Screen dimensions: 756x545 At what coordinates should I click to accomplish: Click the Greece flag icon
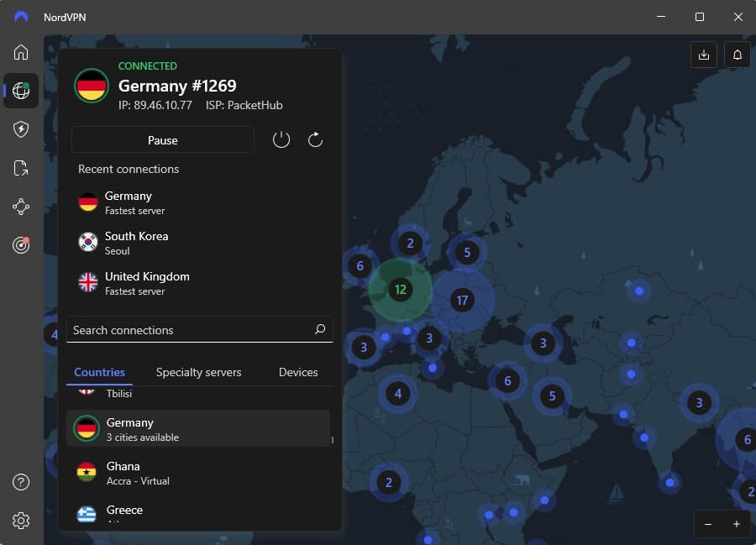[x=87, y=515]
